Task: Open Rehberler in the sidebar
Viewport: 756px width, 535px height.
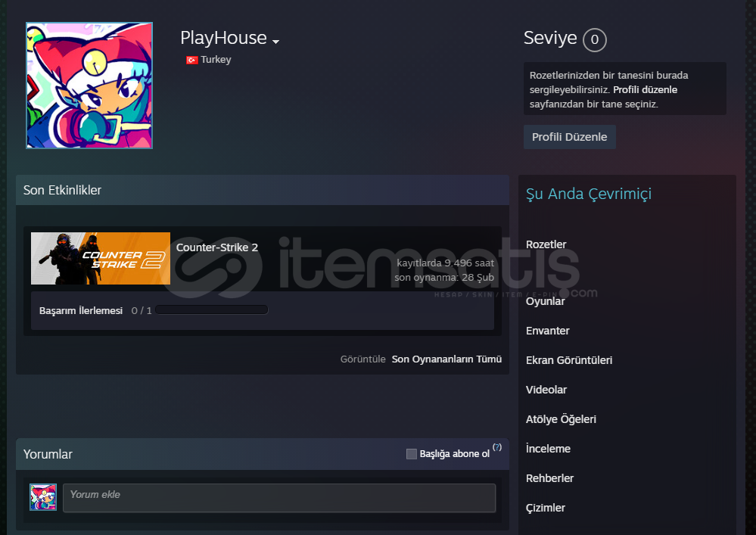Action: (549, 478)
